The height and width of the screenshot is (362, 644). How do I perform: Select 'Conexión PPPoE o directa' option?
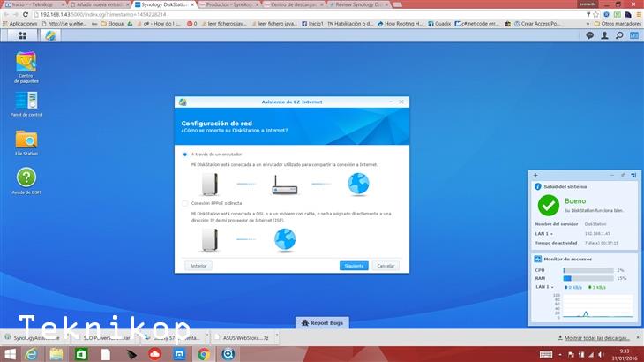184,203
